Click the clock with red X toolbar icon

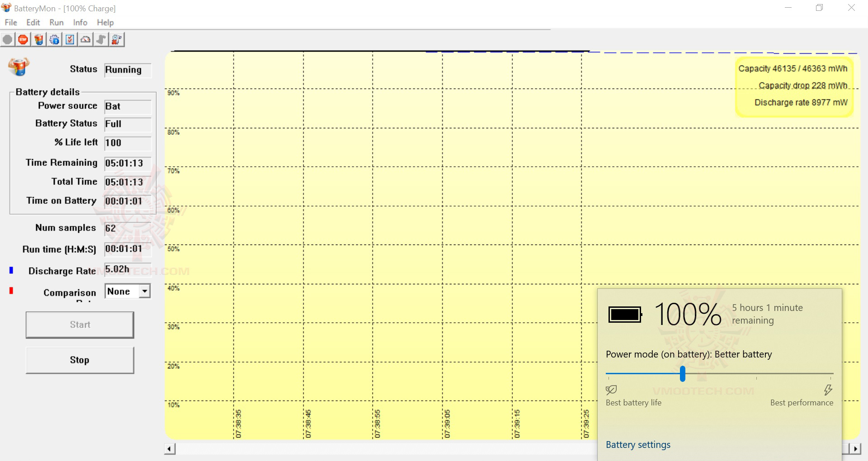coord(117,40)
